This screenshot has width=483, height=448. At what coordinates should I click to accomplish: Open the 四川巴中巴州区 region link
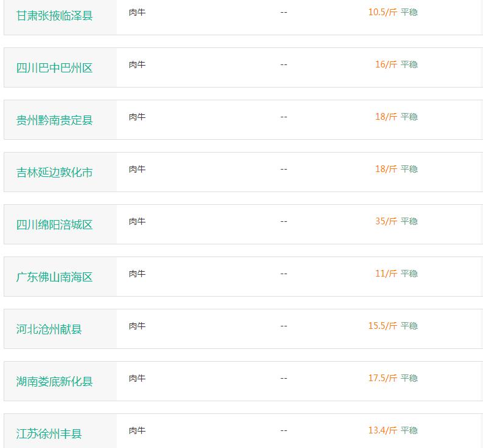[x=54, y=67]
